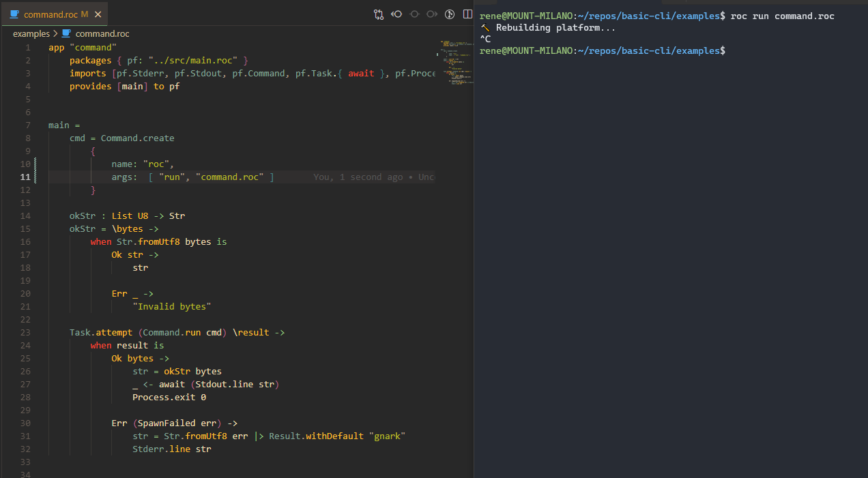Click "Err (SpawnFailed err) ->" line

[175, 423]
